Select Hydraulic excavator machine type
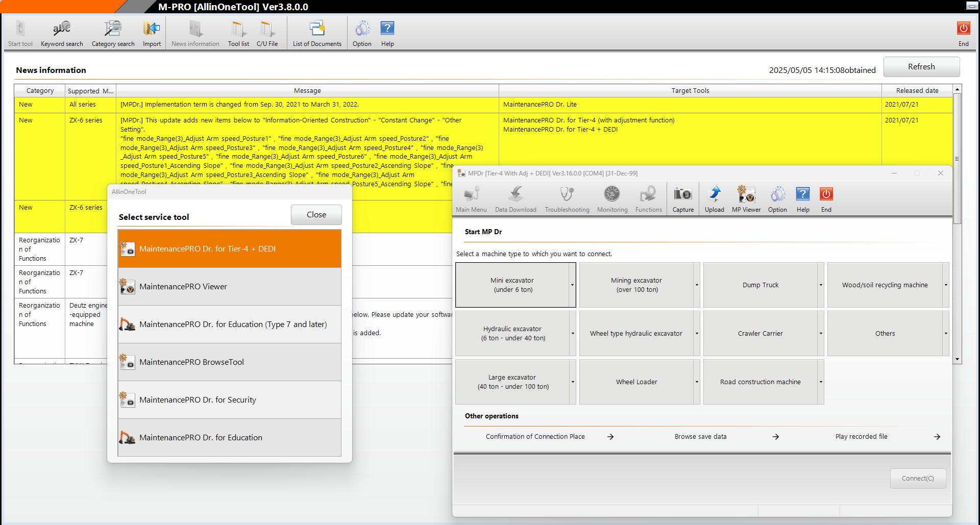This screenshot has height=525, width=980. 512,334
